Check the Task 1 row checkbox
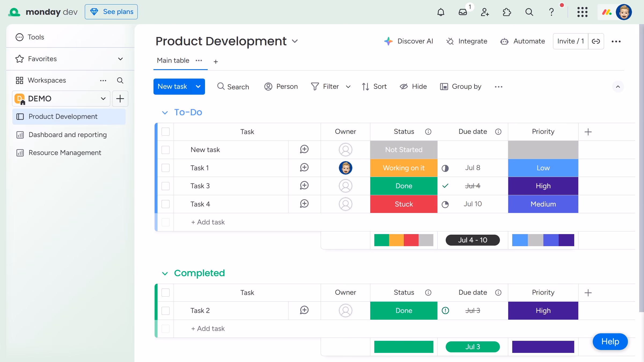644x362 pixels. tap(166, 168)
